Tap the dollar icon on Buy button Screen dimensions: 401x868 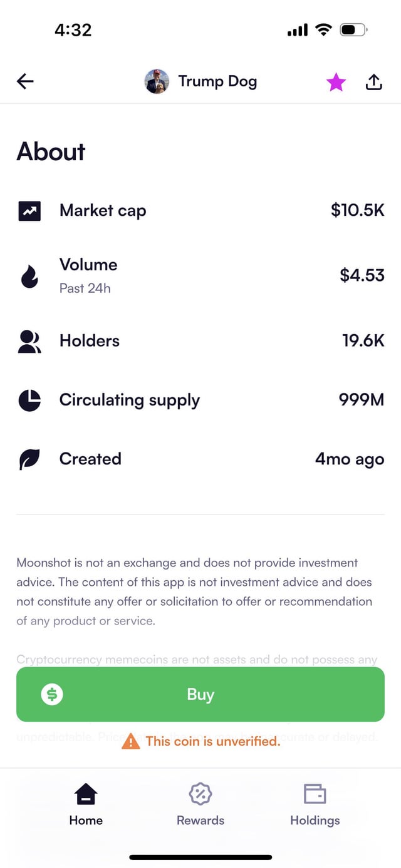click(52, 694)
